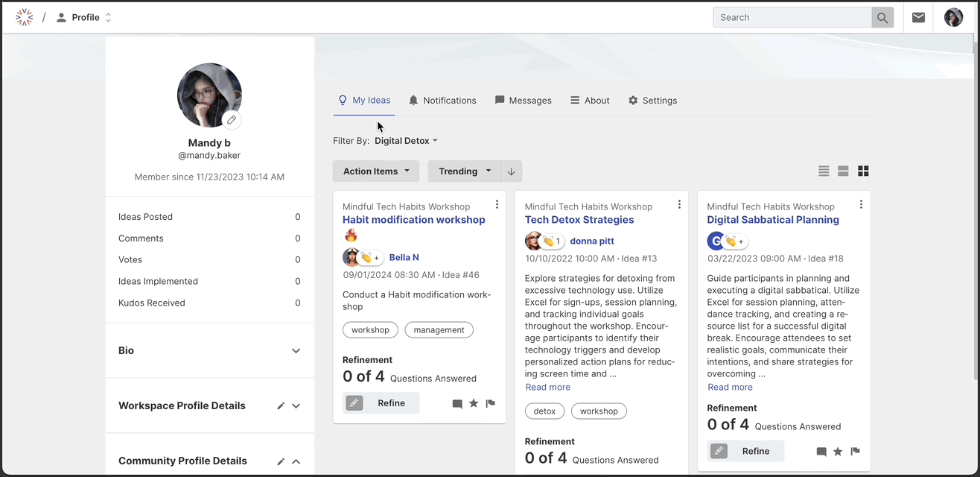Click Refine button on Habit modification card

click(x=381, y=403)
